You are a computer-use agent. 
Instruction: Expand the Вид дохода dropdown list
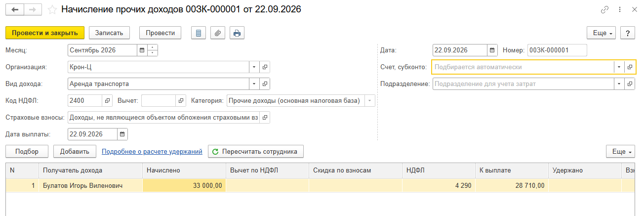[x=254, y=84]
